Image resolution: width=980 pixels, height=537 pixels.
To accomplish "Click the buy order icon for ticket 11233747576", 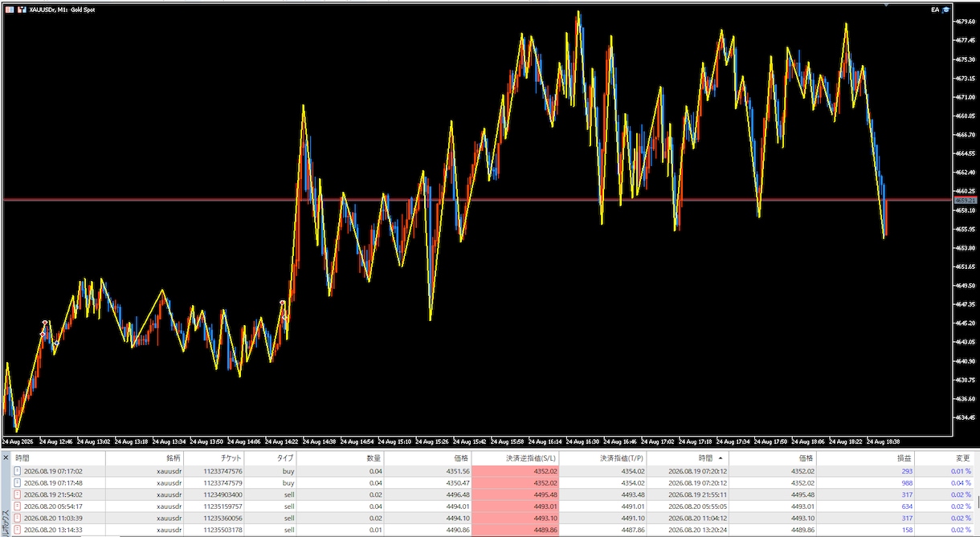I will [18, 471].
